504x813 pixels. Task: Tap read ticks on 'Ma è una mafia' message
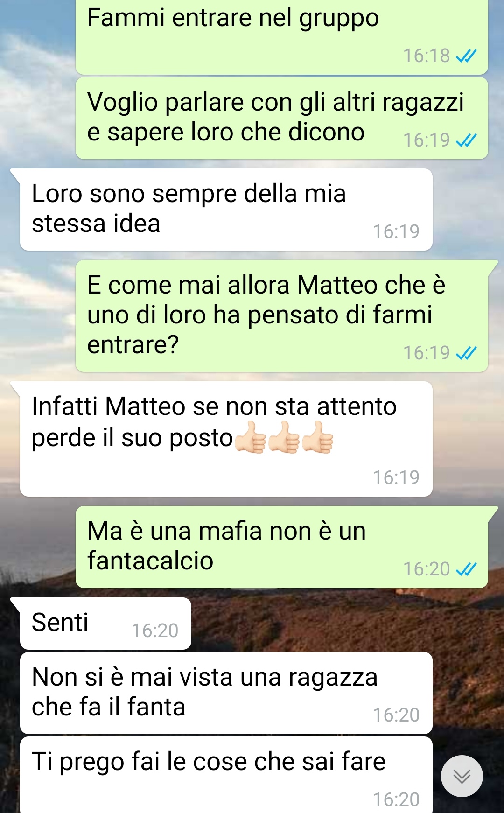466,569
